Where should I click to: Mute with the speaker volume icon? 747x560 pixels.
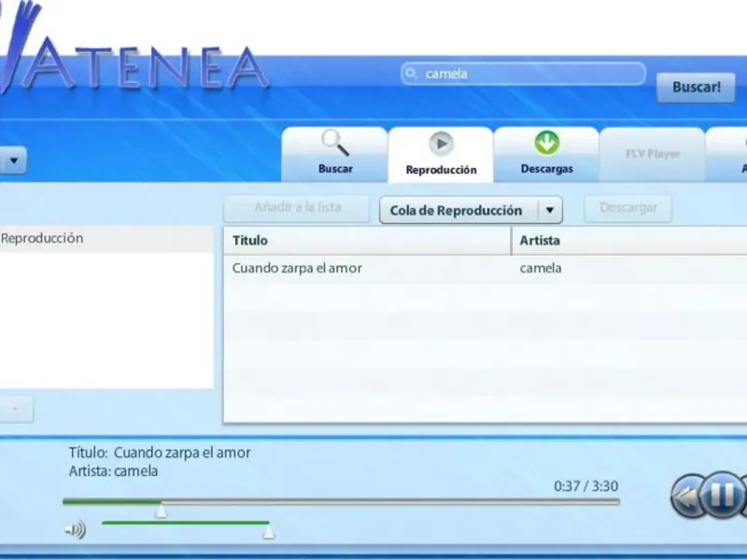click(76, 529)
